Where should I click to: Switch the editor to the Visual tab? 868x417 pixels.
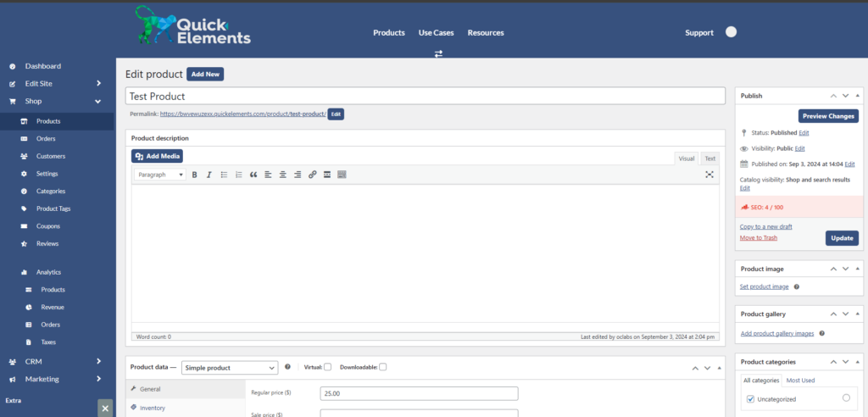click(687, 158)
